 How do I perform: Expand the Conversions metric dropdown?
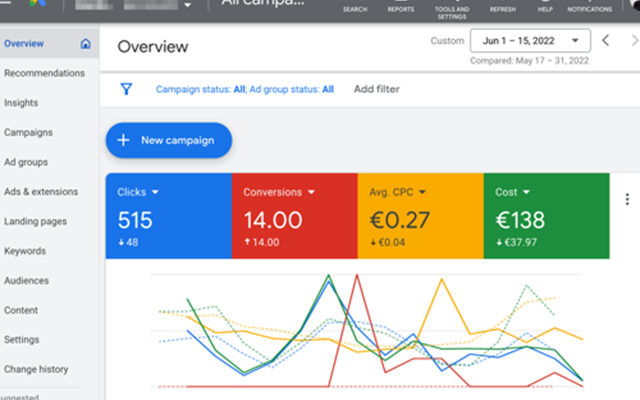311,192
